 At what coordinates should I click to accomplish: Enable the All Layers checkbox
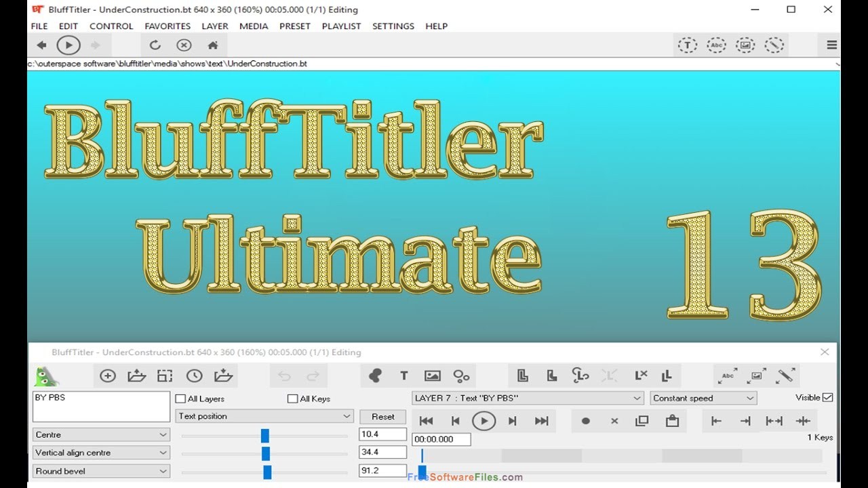pyautogui.click(x=180, y=399)
